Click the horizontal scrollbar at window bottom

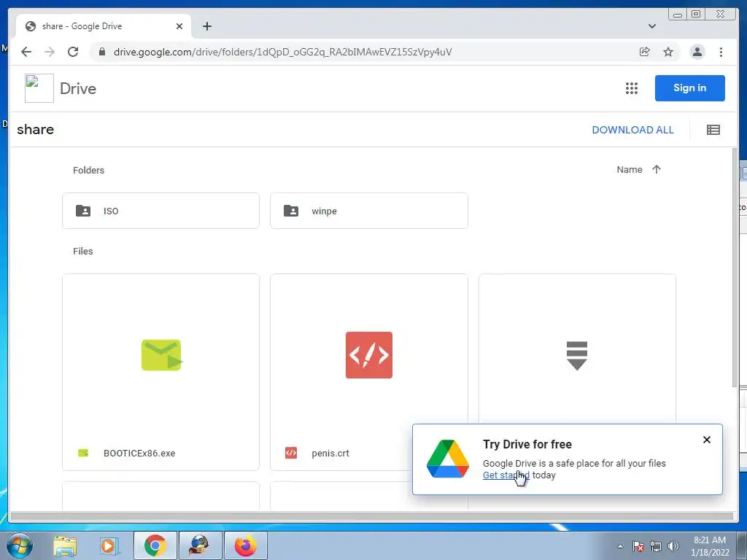click(371, 516)
